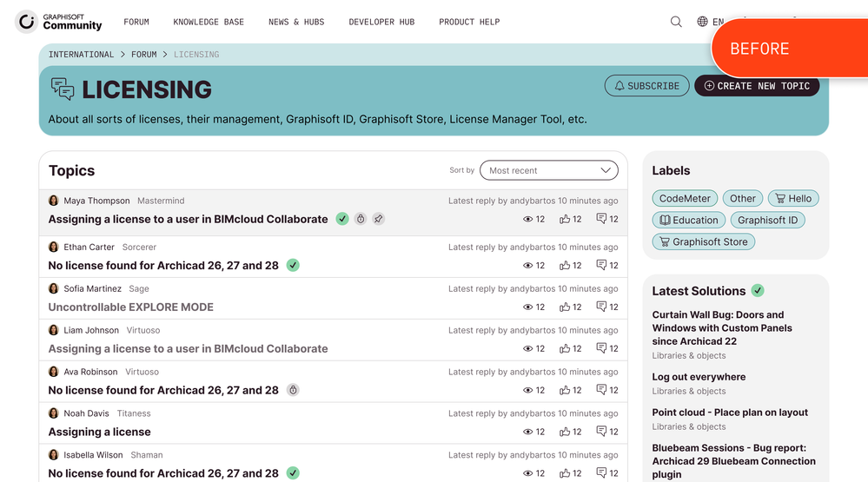
Task: Click the Ava Robinson author name
Action: [x=90, y=372]
